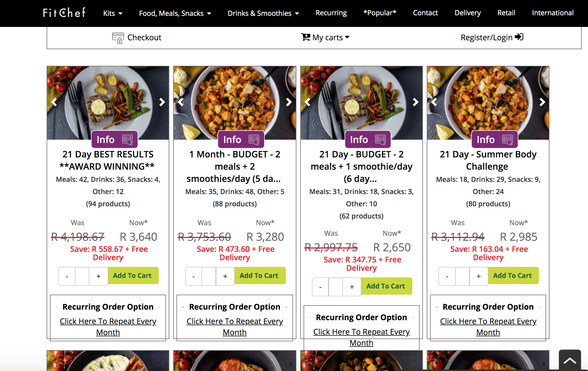Click quantity field for 21 Day BEST RESULTS
Viewport: 588px width, 371px height.
82,276
